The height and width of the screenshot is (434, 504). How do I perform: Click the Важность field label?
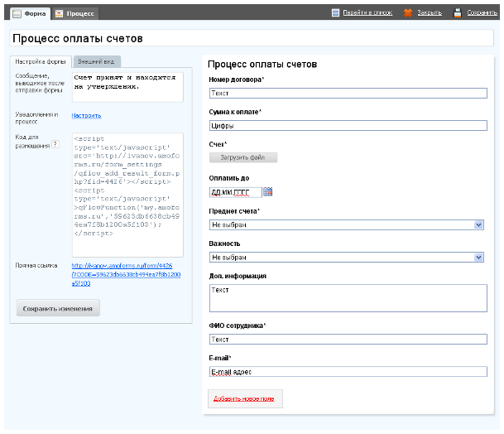tap(224, 244)
